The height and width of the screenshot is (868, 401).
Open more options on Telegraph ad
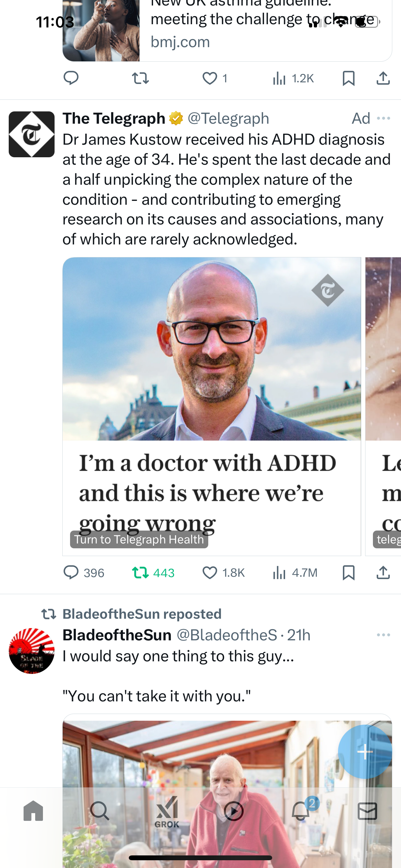coord(384,118)
